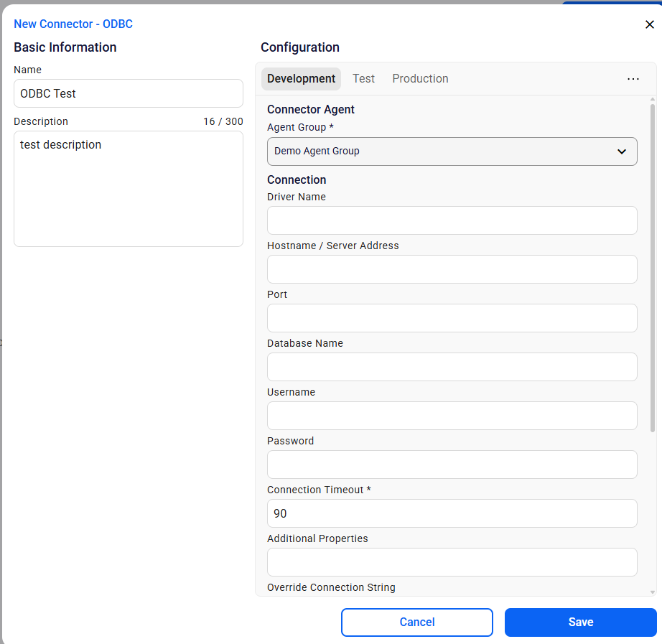Expand the Agent Group dropdown
The height and width of the screenshot is (644, 662).
452,151
